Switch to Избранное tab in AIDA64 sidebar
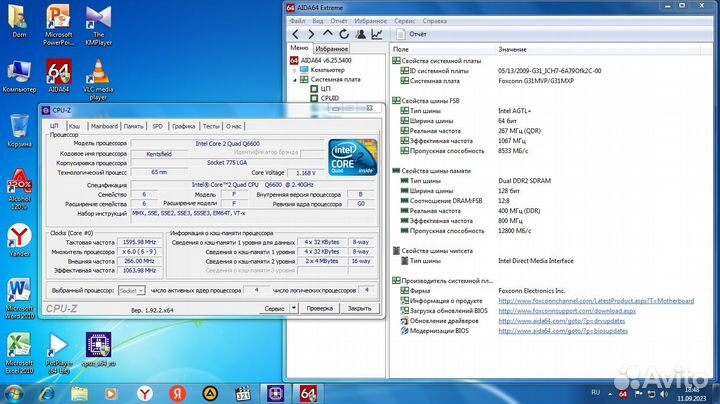This screenshot has height=404, width=720. (x=332, y=49)
